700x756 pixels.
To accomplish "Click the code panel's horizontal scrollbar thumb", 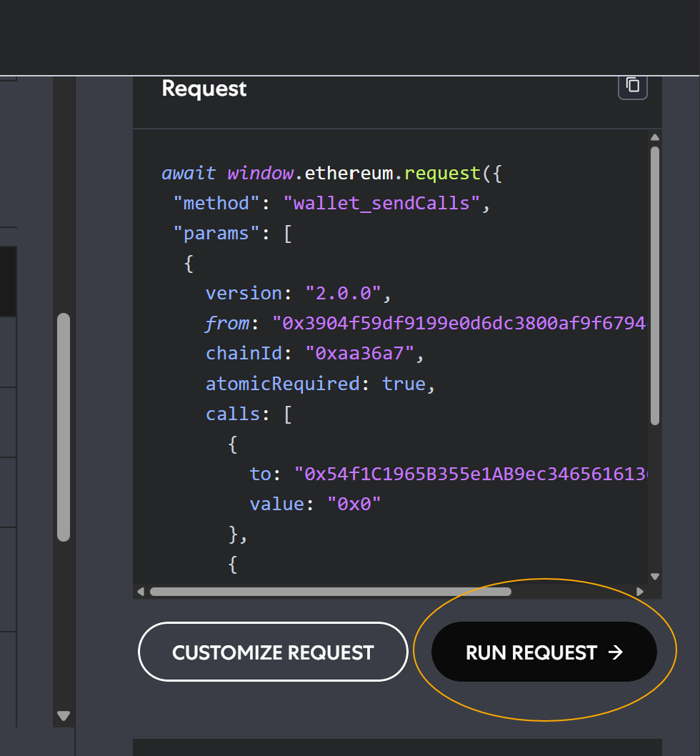I will [330, 592].
